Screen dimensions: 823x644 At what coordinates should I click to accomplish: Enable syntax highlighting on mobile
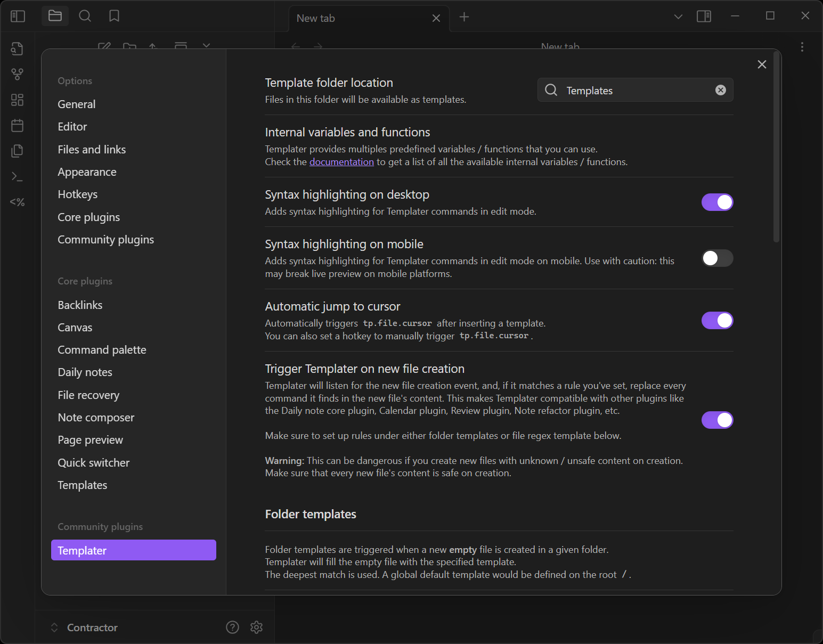coord(717,258)
